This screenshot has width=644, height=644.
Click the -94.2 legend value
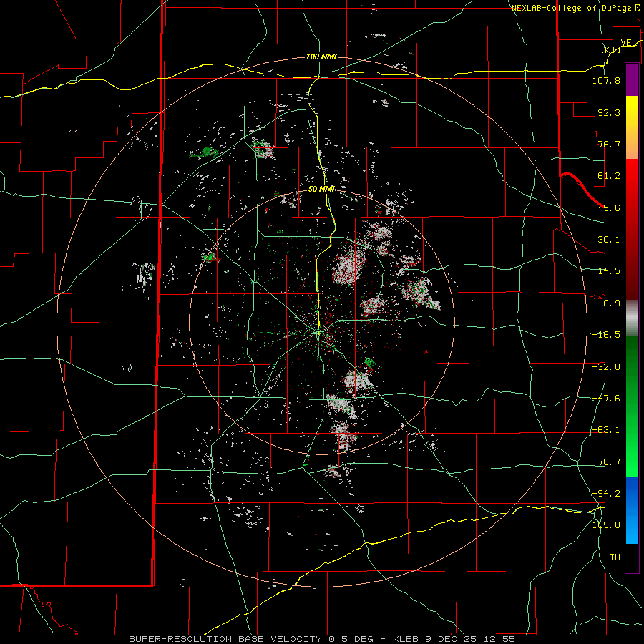[606, 494]
